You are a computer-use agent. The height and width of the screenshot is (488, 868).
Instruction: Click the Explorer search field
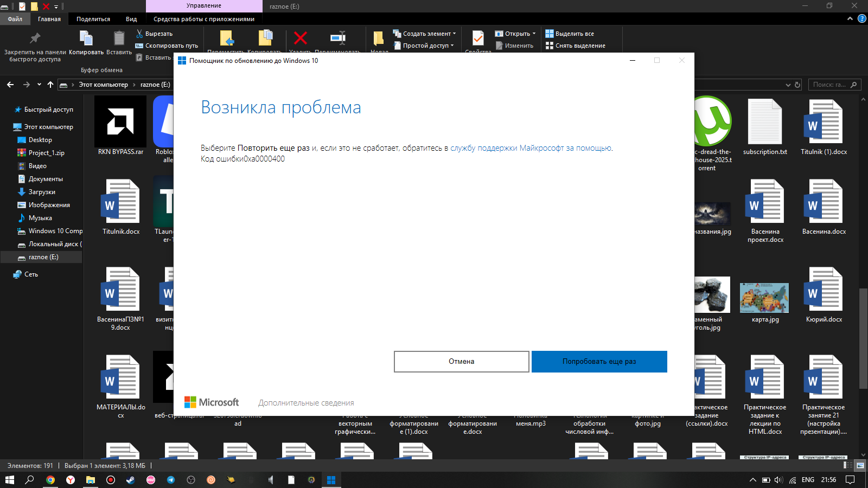tap(834, 85)
